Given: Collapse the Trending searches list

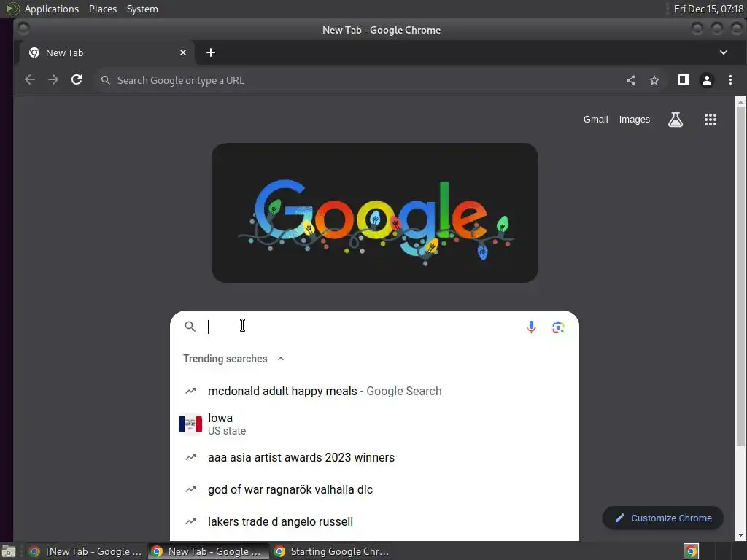Looking at the screenshot, I should [281, 359].
